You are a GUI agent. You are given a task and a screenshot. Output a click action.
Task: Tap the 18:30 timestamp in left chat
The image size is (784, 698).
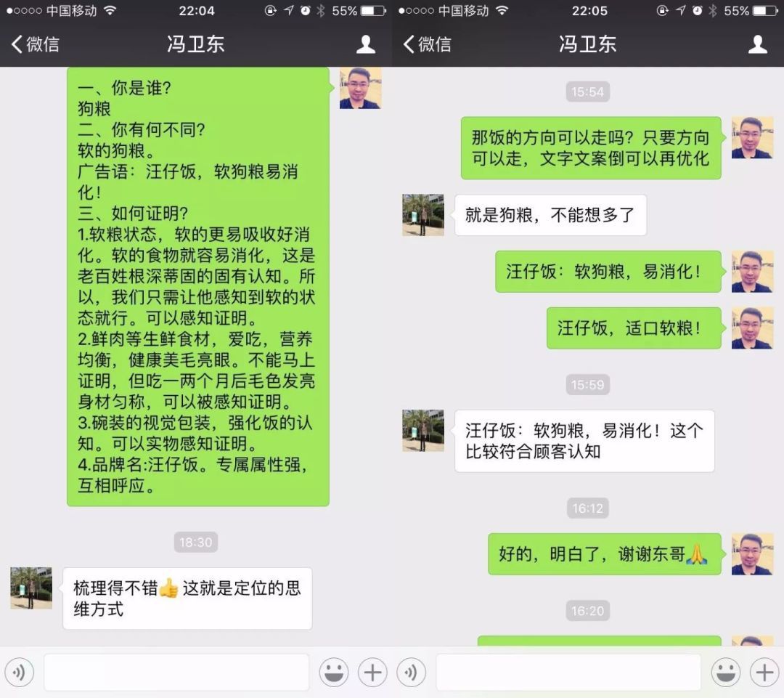(195, 543)
